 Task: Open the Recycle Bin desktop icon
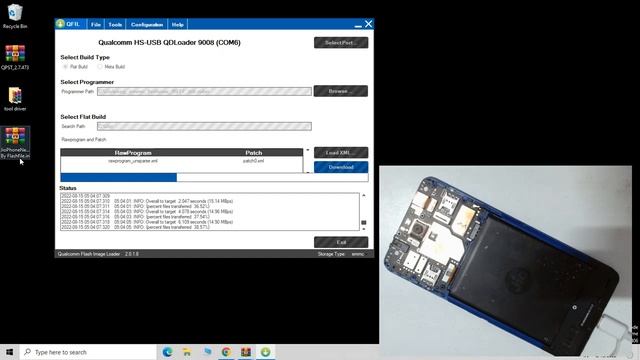tap(15, 16)
